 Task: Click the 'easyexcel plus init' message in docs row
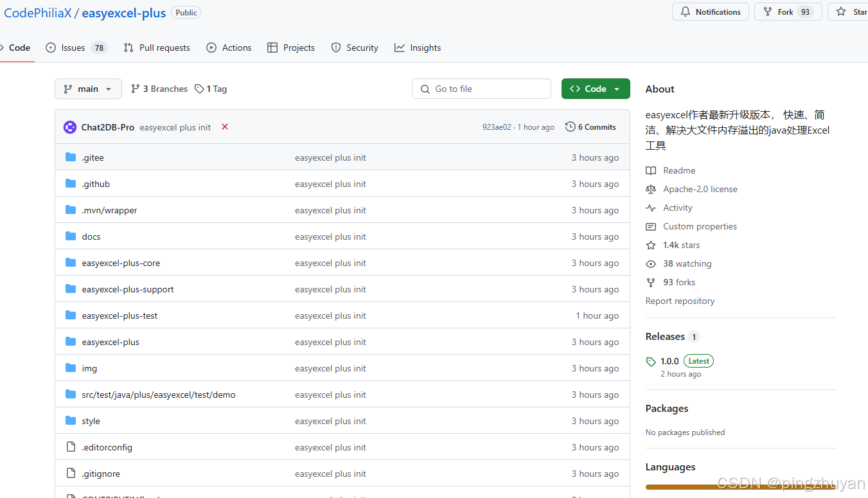click(x=330, y=236)
